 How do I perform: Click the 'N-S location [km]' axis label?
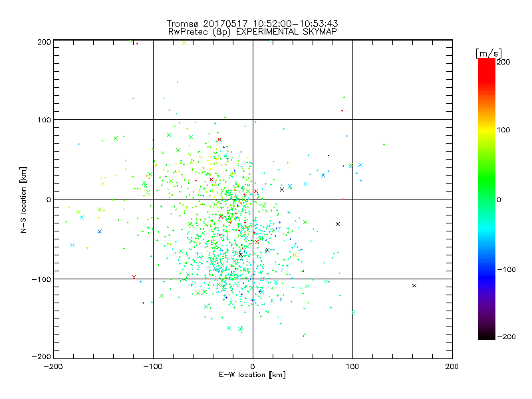click(x=23, y=199)
